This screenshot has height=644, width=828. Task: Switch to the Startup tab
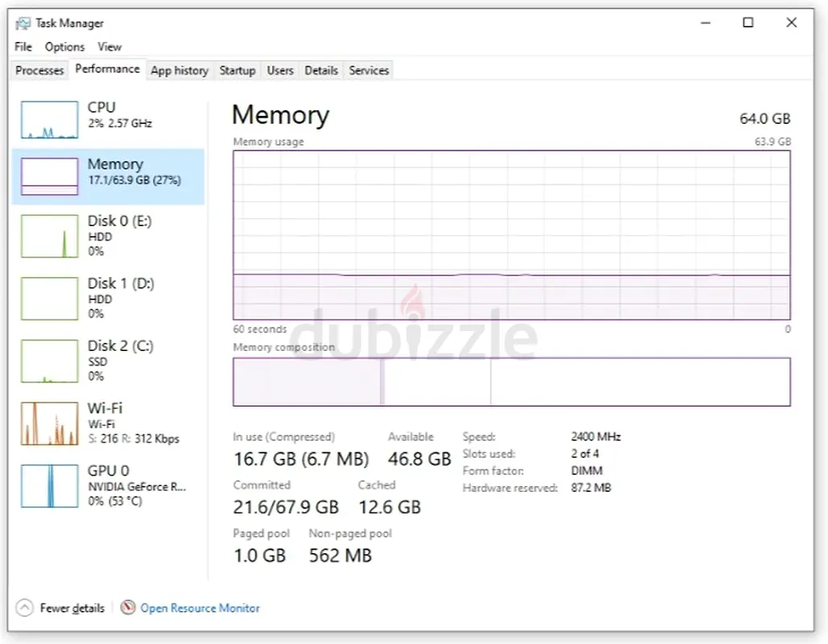click(237, 70)
